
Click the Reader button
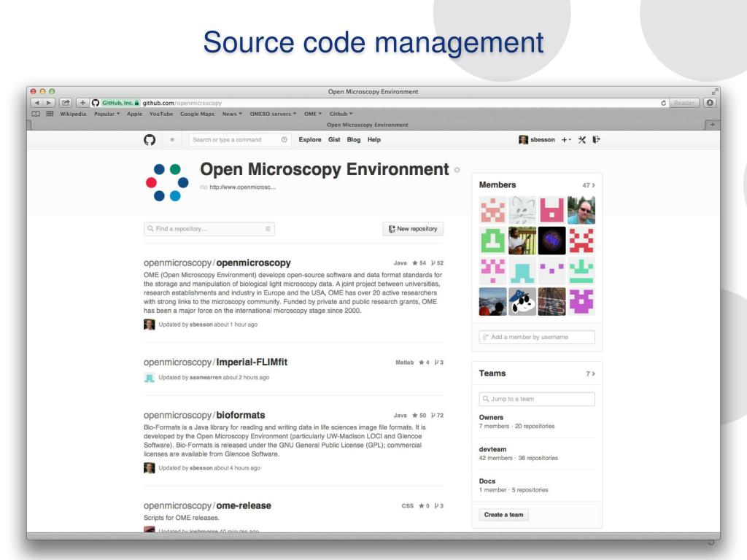(x=684, y=103)
